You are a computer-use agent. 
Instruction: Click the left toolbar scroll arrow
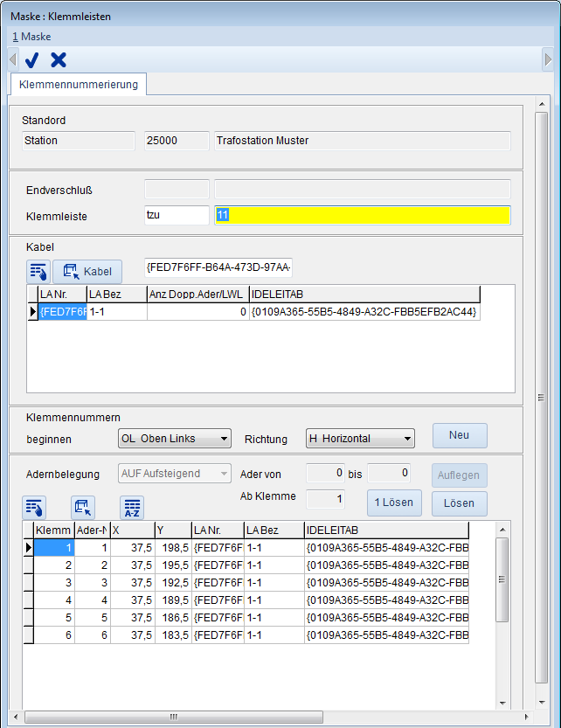coord(13,59)
